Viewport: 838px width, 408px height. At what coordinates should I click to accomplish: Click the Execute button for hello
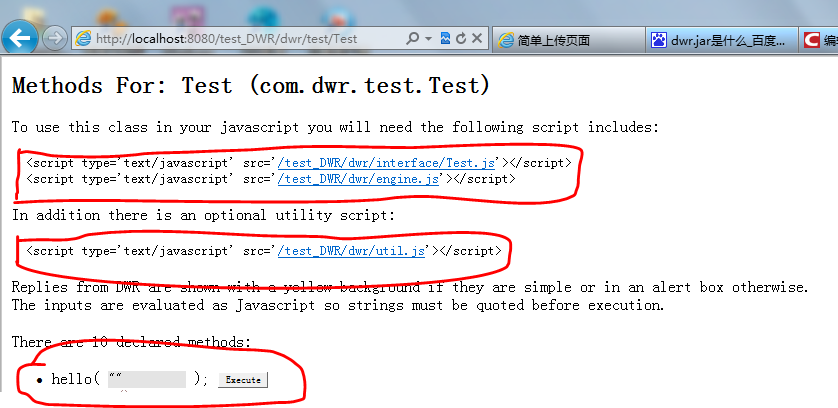point(243,380)
